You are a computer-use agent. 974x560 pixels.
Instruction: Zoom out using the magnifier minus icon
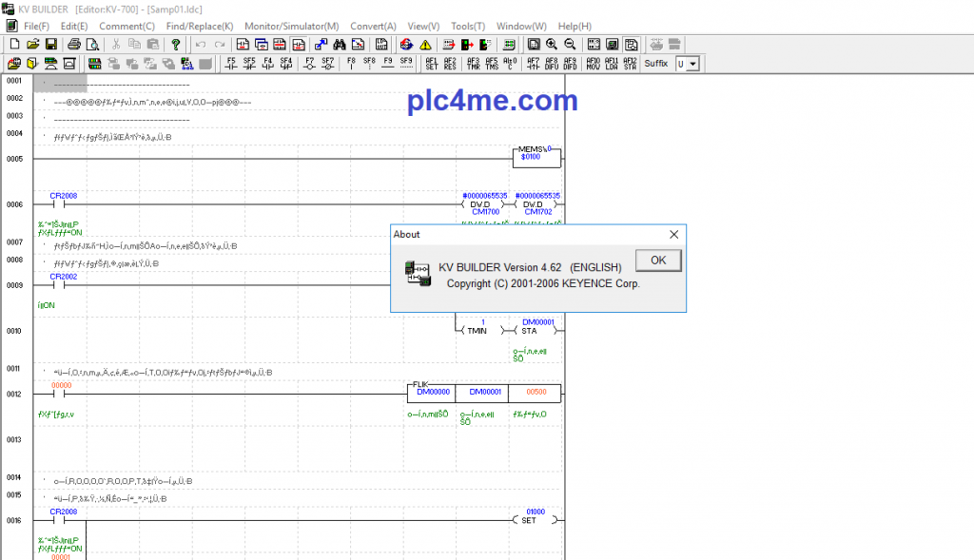point(570,45)
